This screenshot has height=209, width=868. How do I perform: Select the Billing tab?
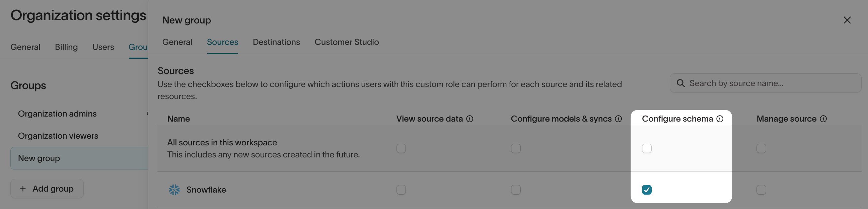pos(66,47)
